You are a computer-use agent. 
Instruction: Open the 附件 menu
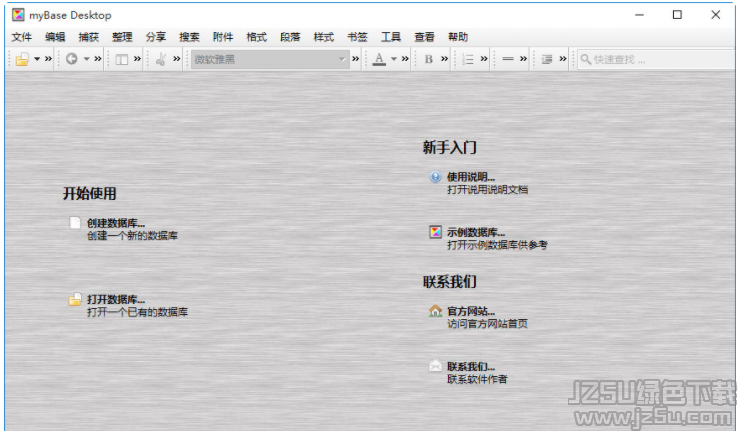tap(223, 37)
